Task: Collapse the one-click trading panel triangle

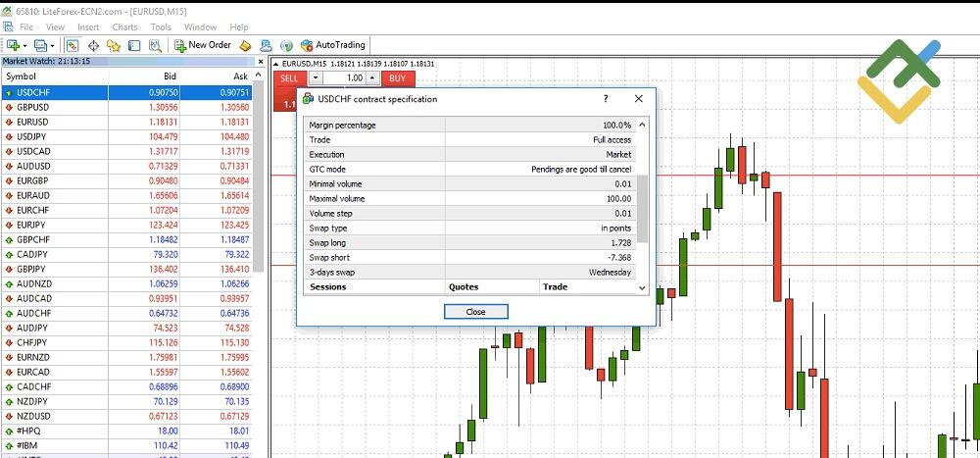Action: pos(276,64)
